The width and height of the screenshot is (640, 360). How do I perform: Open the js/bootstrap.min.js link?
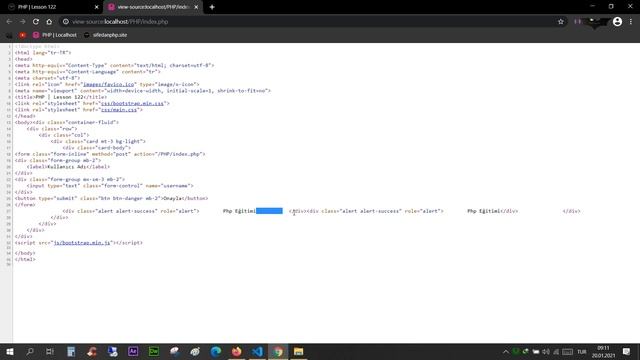tap(82, 243)
